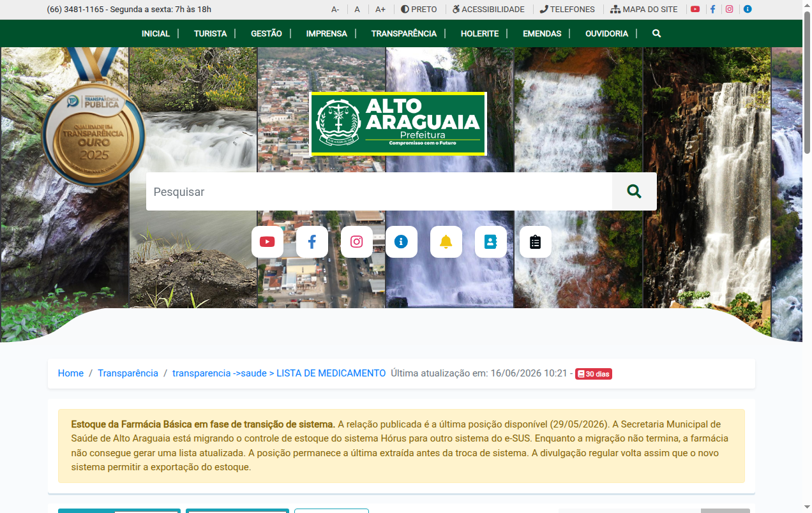Toggle PRETO high-contrast mode
The height and width of the screenshot is (513, 812).
(x=419, y=10)
